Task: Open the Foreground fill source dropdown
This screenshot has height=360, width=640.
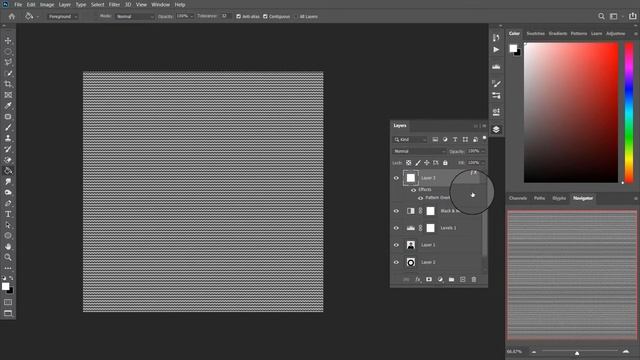Action: coord(63,17)
